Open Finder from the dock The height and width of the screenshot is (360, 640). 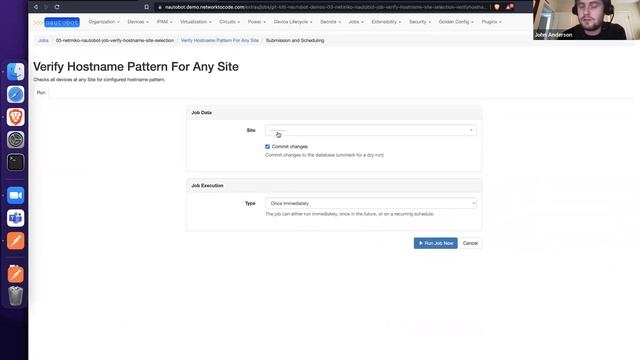pos(16,72)
